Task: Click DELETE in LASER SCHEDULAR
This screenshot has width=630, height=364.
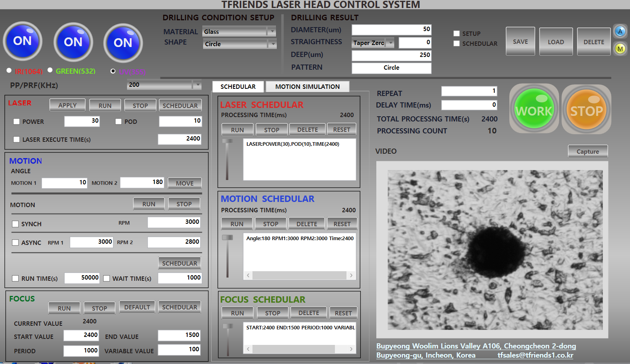Action: (307, 129)
